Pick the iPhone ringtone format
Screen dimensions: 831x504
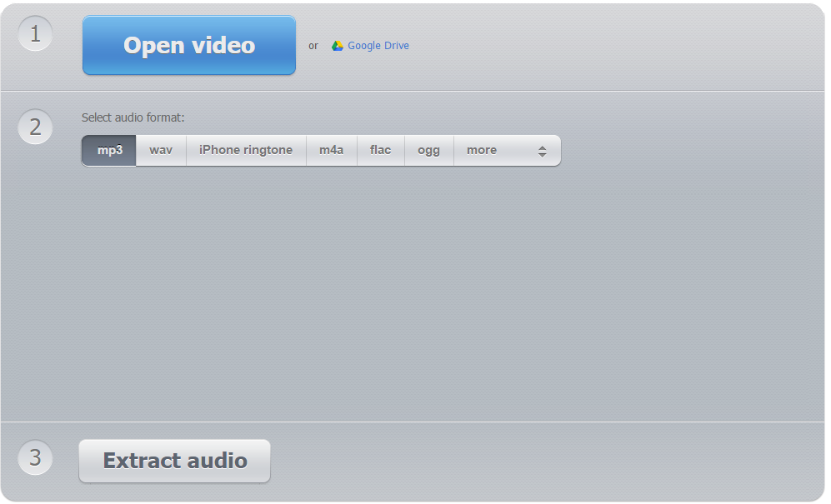tap(246, 151)
